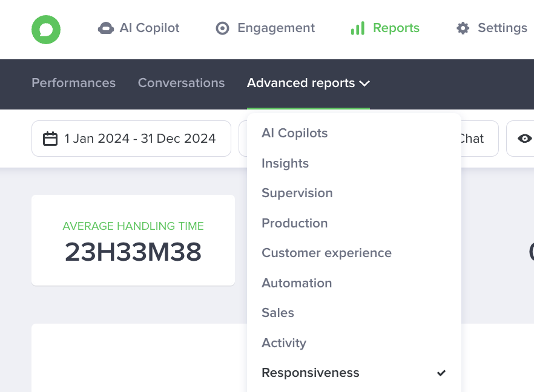Click the AI Copilot cloud icon
The width and height of the screenshot is (534, 392).
(x=106, y=28)
